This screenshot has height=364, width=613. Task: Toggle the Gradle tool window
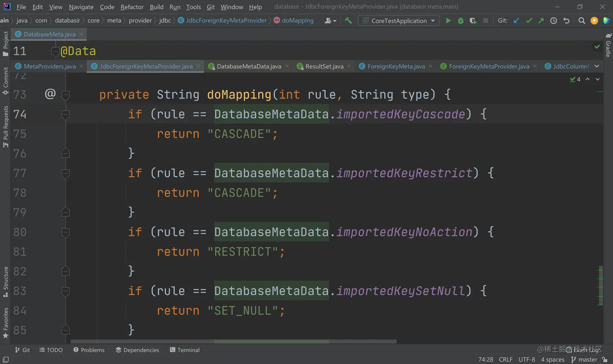coord(608,45)
